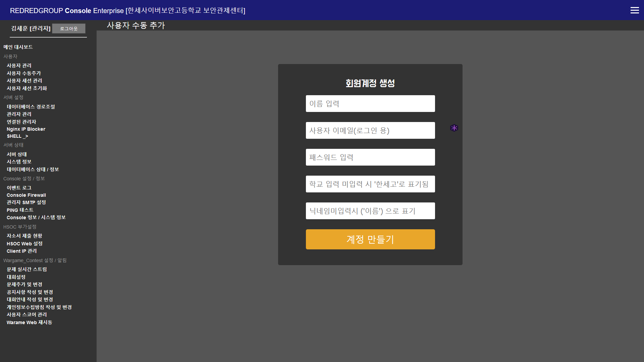The image size is (644, 362).
Task: Open 사용자 세션 초기화 sidebar link
Action: (x=27, y=88)
